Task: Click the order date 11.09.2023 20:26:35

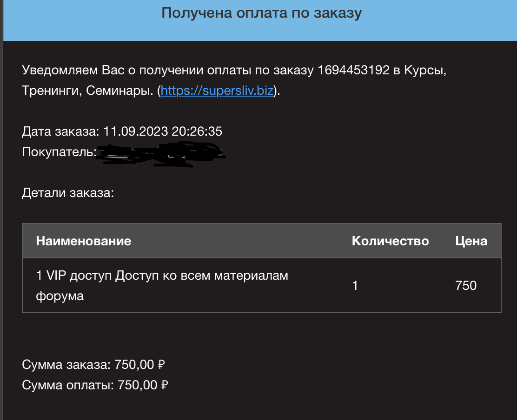Action: click(x=163, y=131)
